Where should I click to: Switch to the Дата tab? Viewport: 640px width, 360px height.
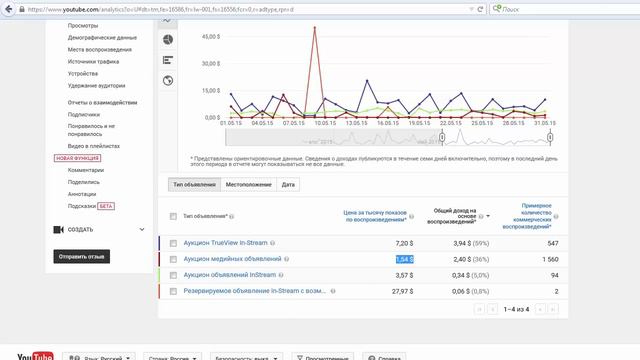click(288, 184)
